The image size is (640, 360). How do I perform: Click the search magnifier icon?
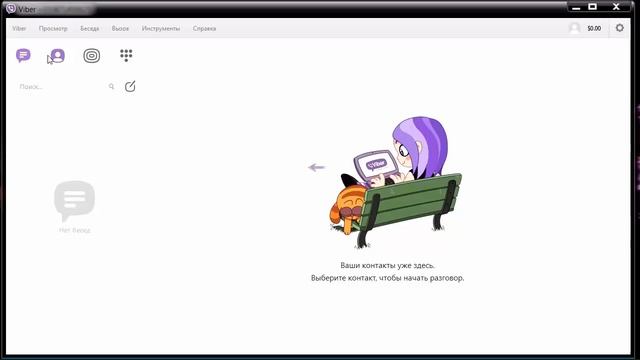click(111, 87)
